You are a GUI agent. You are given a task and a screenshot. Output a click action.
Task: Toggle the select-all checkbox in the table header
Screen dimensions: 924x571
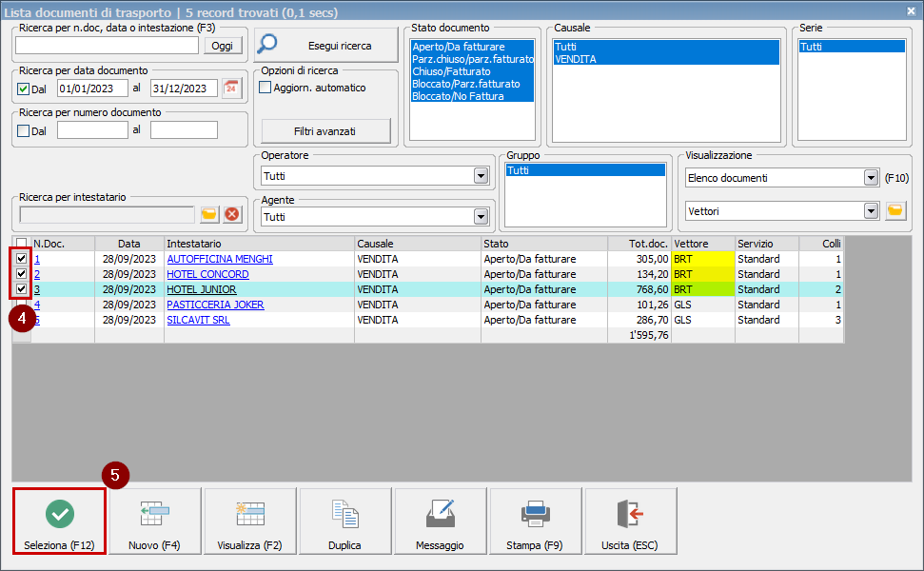[x=21, y=244]
